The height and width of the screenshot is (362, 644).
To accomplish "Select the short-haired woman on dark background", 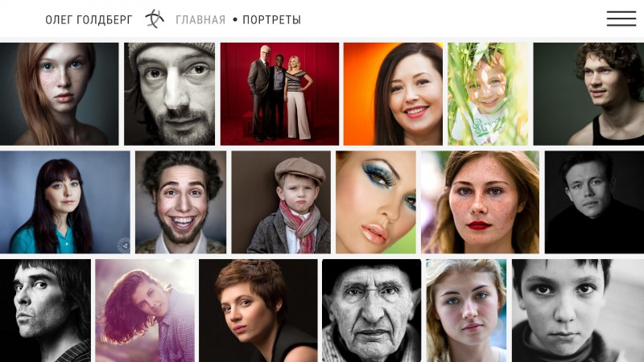I will pos(258,311).
